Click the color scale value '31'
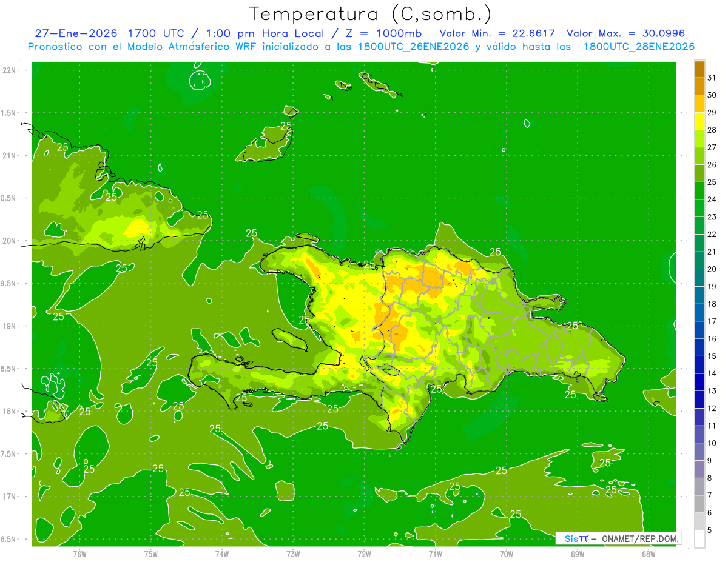728x562 pixels. [712, 78]
